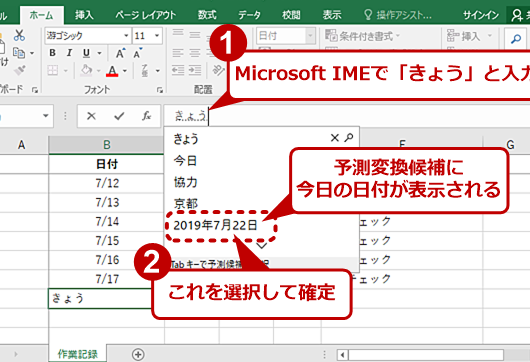Open the ページ レイアウト ribbon tab
The image size is (530, 362).
[146, 15]
